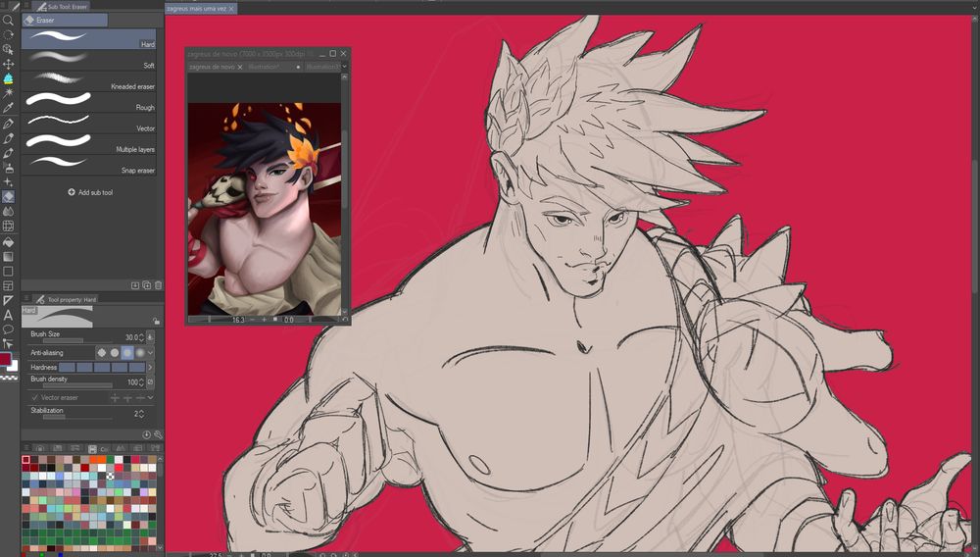This screenshot has width=980, height=557.
Task: Select the Decoration sparkle tool
Action: click(x=8, y=182)
